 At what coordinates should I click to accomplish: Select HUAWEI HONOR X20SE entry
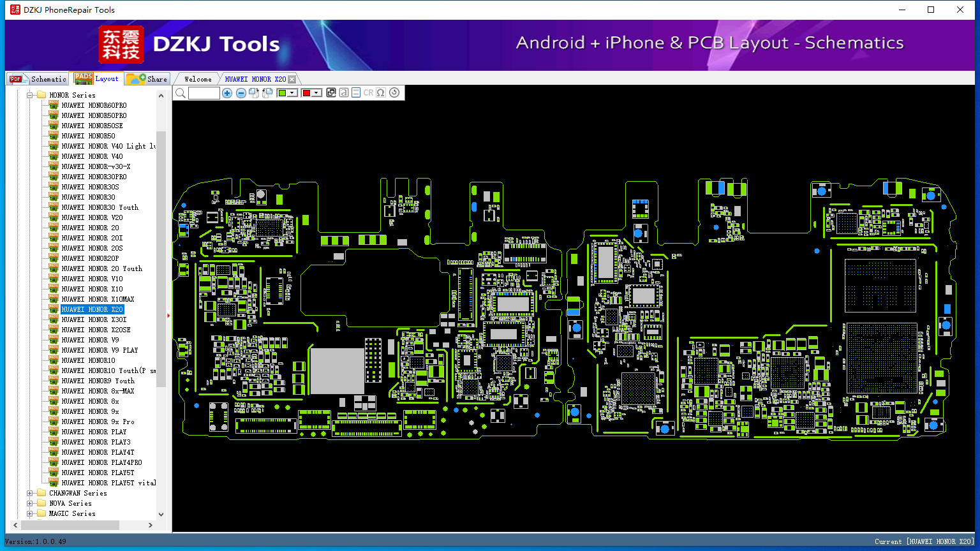click(96, 330)
